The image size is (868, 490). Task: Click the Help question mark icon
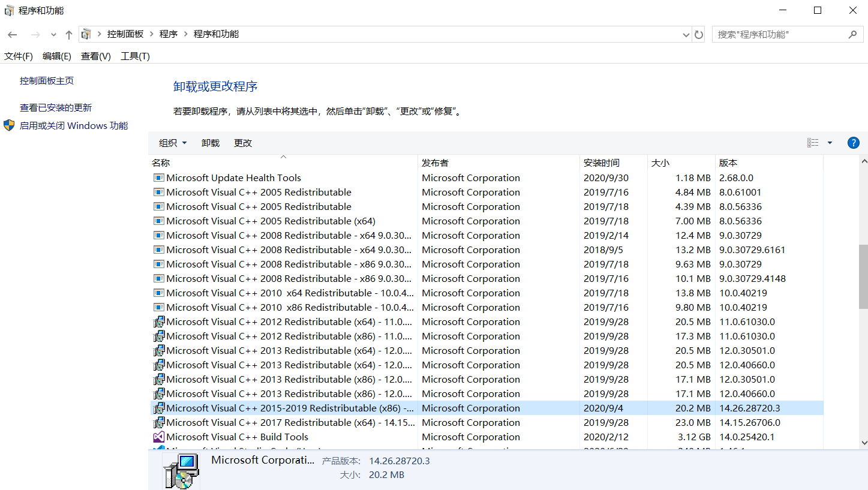(854, 143)
